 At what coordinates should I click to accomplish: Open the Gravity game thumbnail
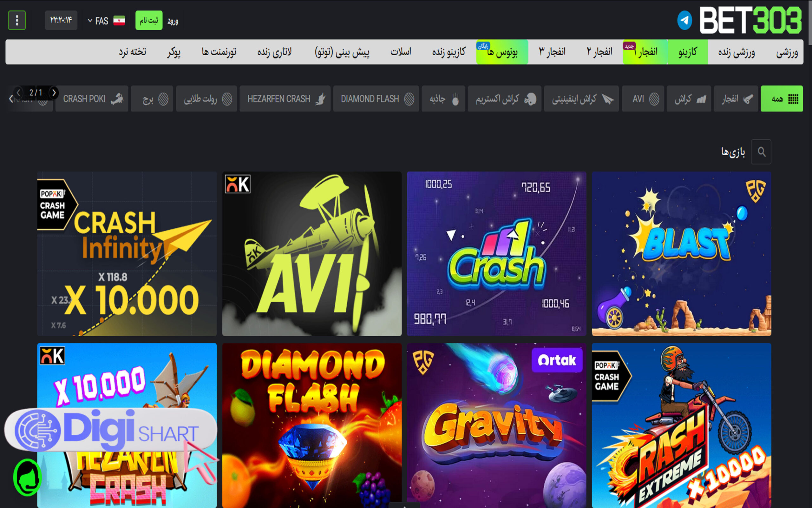497,425
